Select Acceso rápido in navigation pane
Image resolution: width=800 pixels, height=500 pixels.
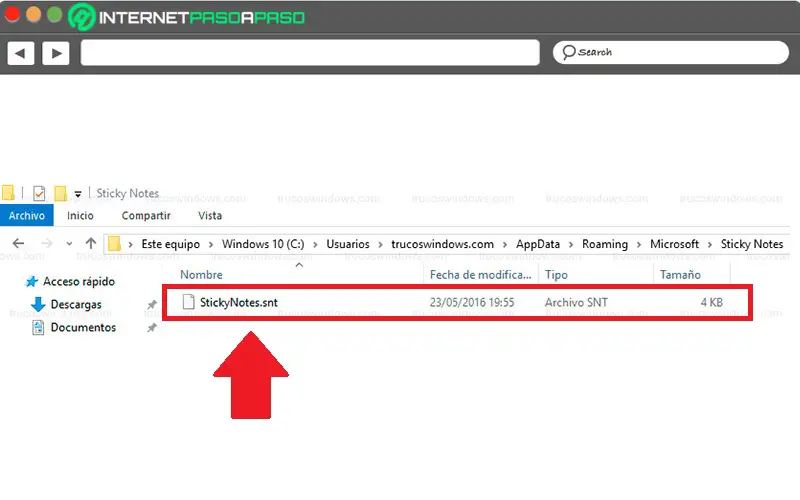[79, 281]
